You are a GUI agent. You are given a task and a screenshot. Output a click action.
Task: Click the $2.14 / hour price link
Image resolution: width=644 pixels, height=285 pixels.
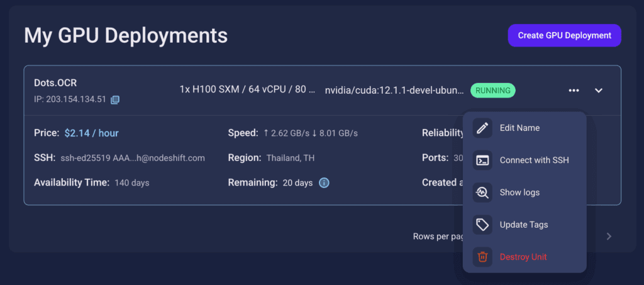click(x=92, y=133)
